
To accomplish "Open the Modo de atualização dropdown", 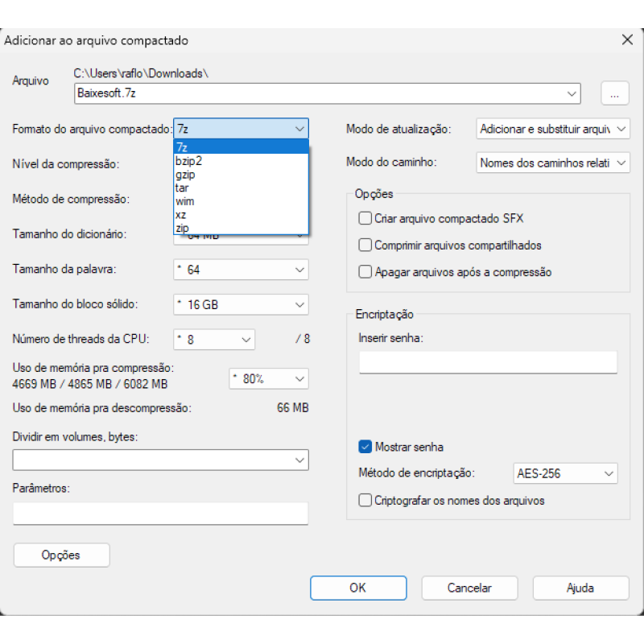I will [x=553, y=129].
